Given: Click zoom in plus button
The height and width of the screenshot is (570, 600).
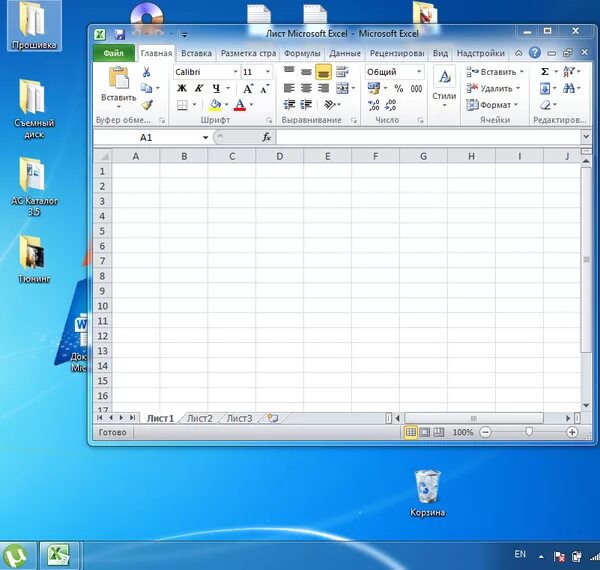Looking at the screenshot, I should 572,432.
